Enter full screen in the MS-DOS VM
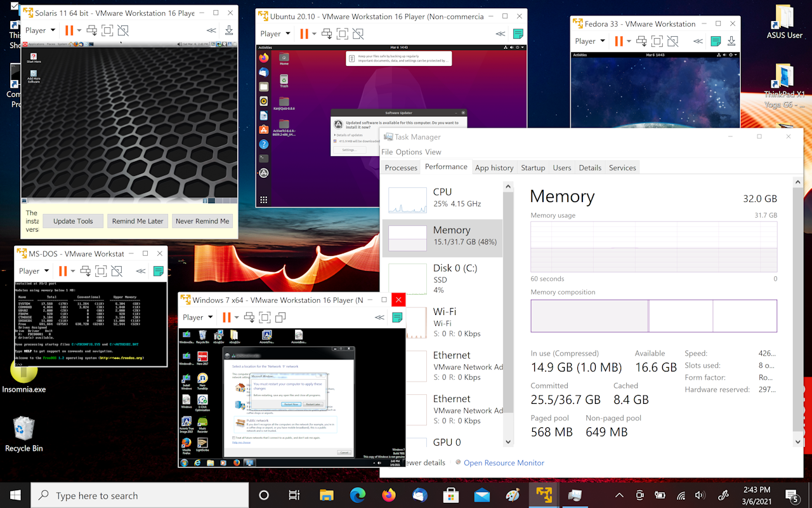Screen dimensions: 812x508 coord(101,271)
